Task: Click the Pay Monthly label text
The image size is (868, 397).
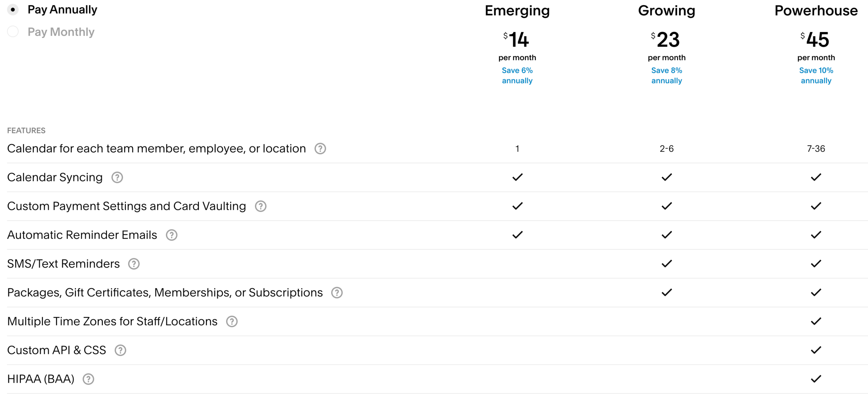Action: pyautogui.click(x=61, y=32)
